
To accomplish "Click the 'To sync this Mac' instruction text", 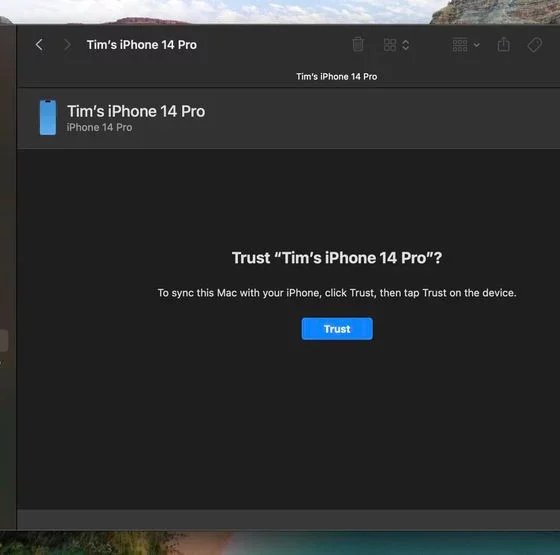I will click(x=337, y=293).
